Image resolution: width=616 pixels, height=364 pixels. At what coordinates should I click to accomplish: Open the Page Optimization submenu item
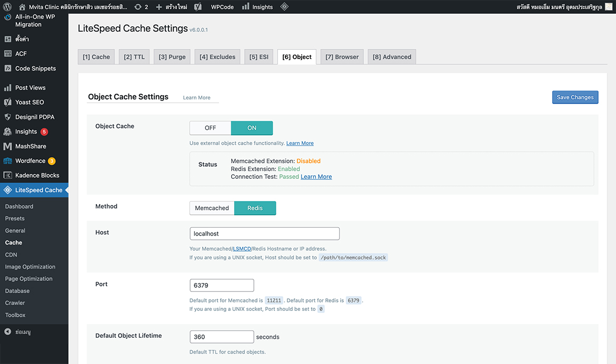pos(28,279)
